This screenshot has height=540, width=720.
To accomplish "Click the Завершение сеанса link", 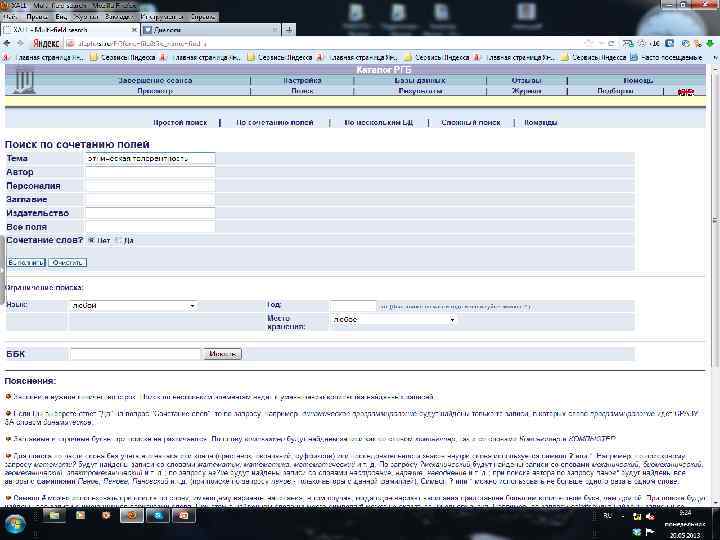I will (155, 80).
